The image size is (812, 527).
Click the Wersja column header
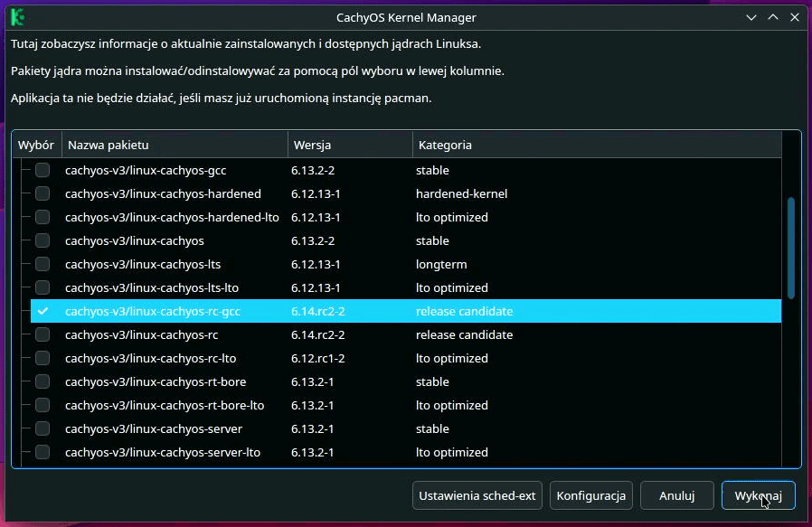point(351,145)
